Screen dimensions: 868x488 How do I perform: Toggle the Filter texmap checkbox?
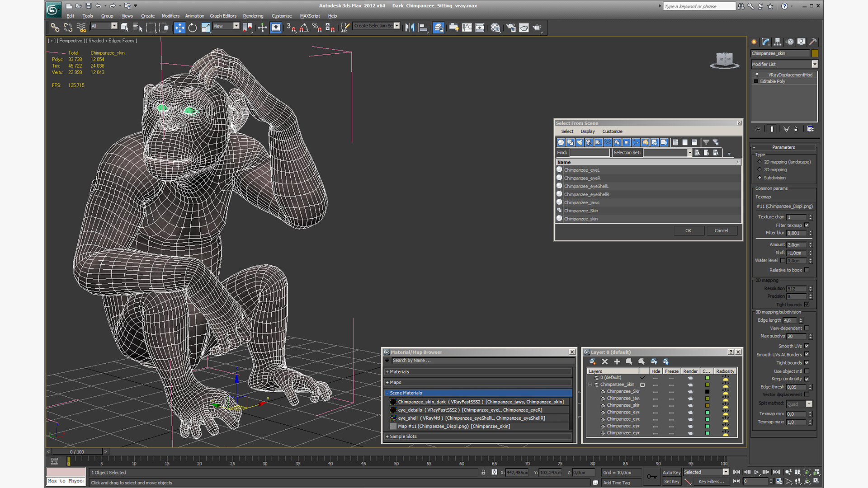(x=807, y=225)
